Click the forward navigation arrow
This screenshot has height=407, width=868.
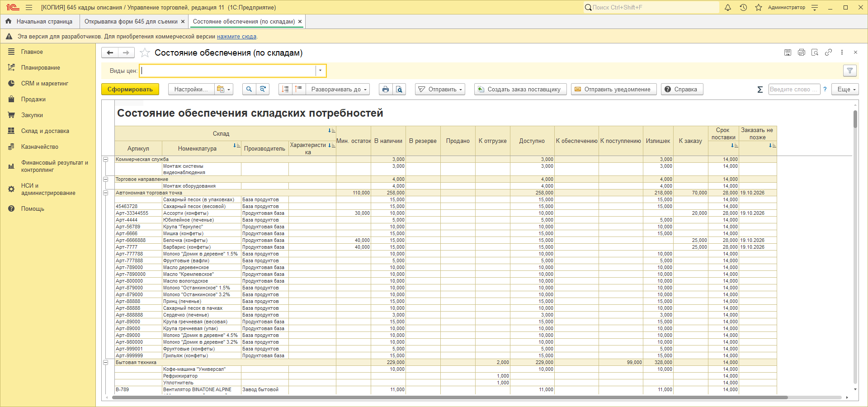[126, 53]
